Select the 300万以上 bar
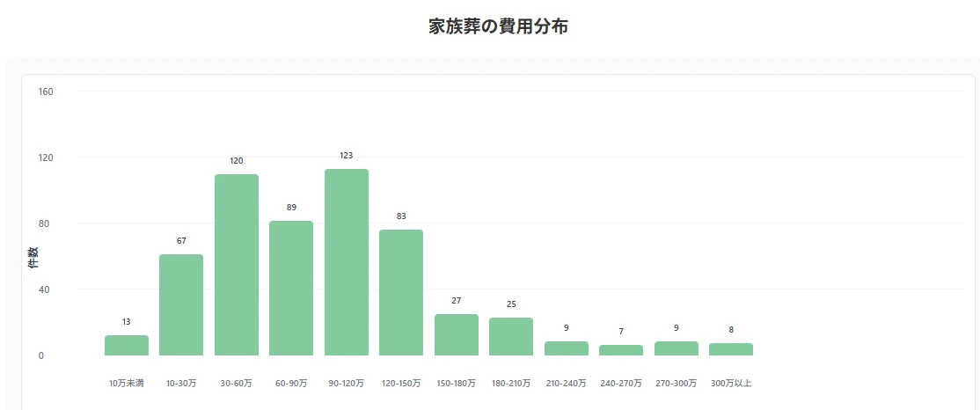The width and height of the screenshot is (980, 410). pos(731,349)
